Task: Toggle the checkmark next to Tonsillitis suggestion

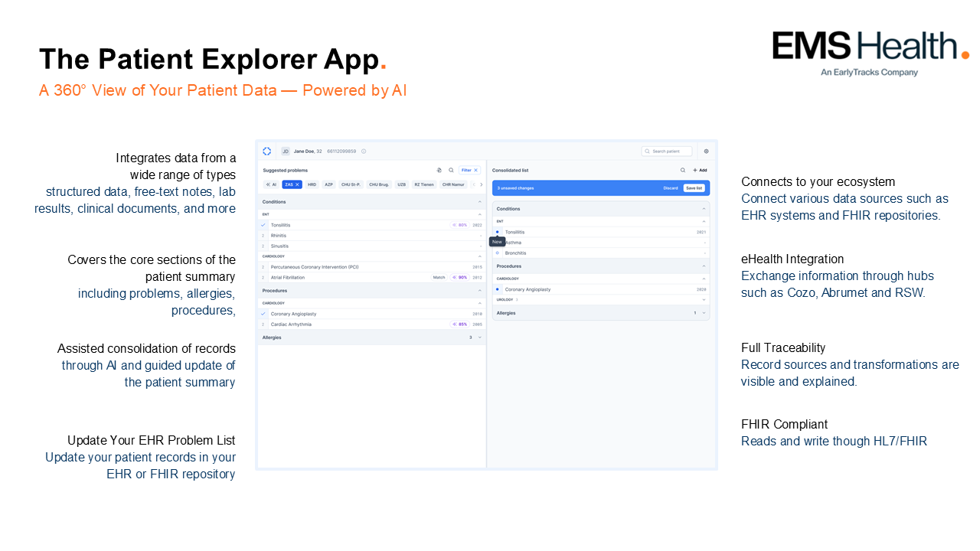Action: point(263,225)
